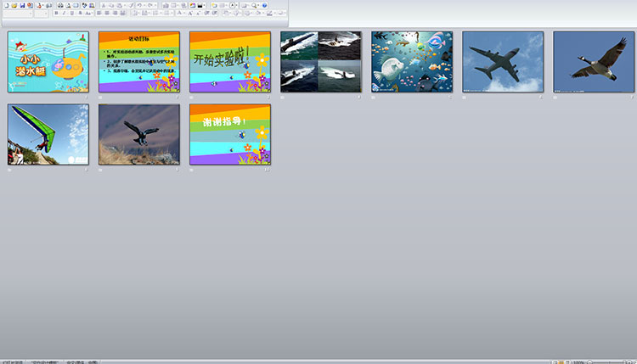Insert a text box with the A icon
Viewport: 637px width, 364px height.
click(233, 5)
